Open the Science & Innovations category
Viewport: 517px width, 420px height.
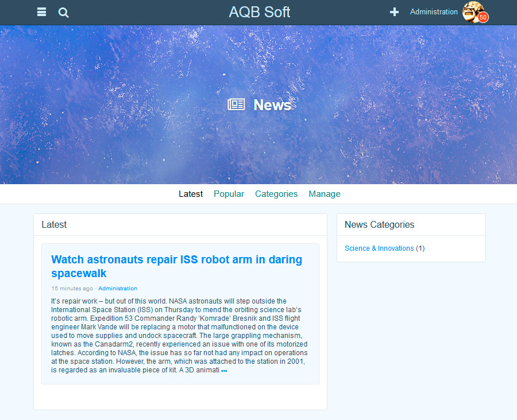(x=379, y=248)
